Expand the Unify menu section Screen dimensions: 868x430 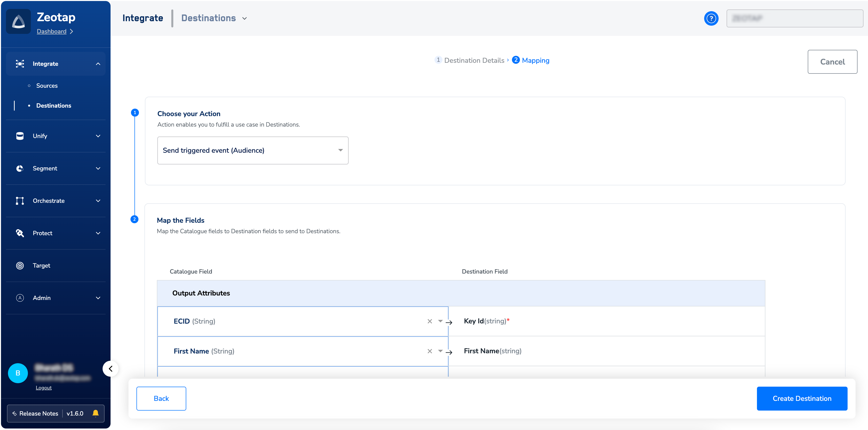[98, 136]
